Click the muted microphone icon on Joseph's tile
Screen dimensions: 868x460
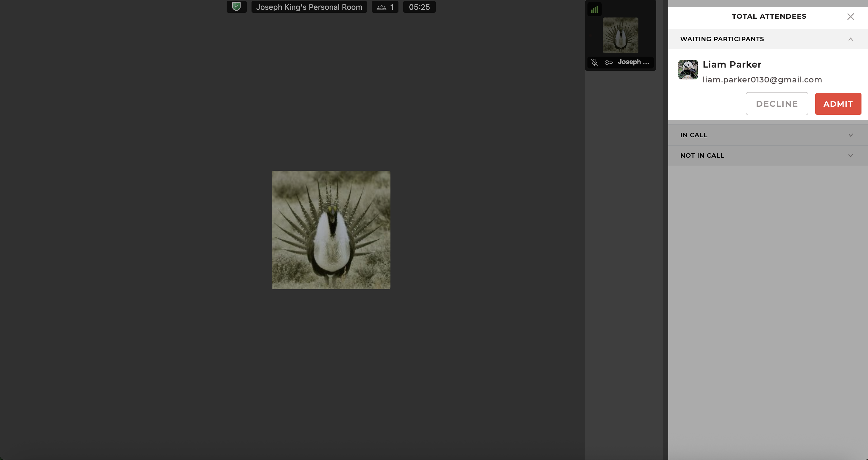tap(594, 62)
